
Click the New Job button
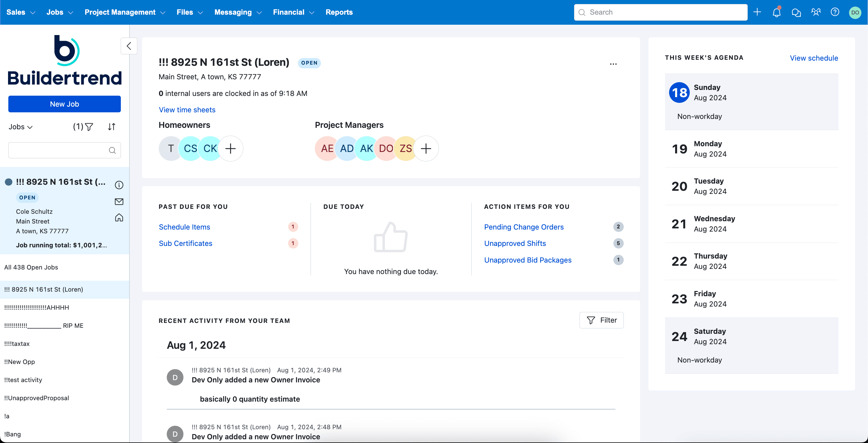point(64,104)
